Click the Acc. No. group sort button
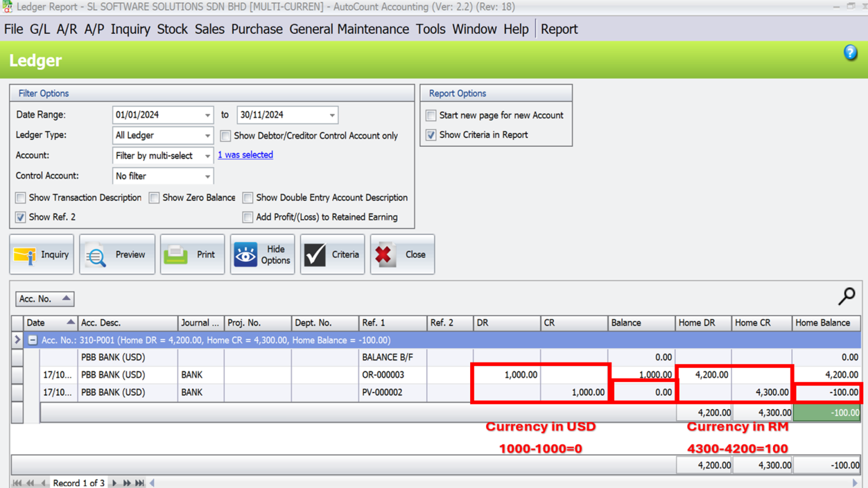This screenshot has width=868, height=488. click(45, 299)
